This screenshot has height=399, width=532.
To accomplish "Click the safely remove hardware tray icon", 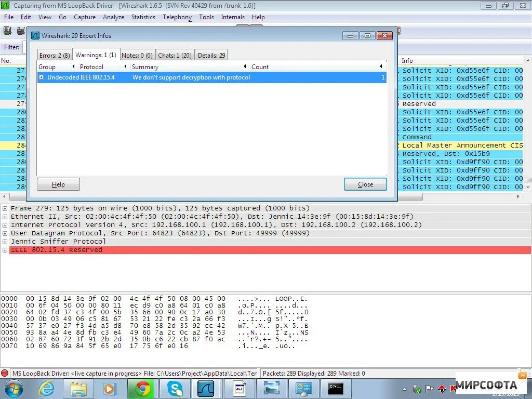I will click(x=417, y=389).
